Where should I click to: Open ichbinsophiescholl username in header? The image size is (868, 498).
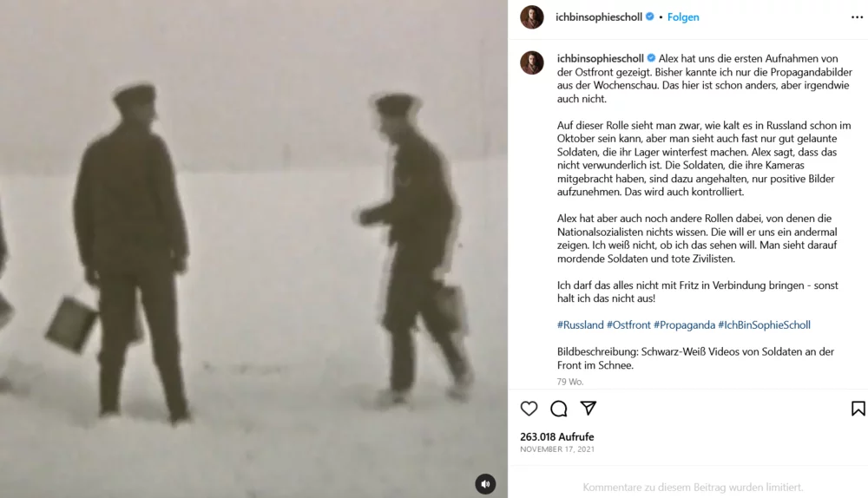pos(599,17)
